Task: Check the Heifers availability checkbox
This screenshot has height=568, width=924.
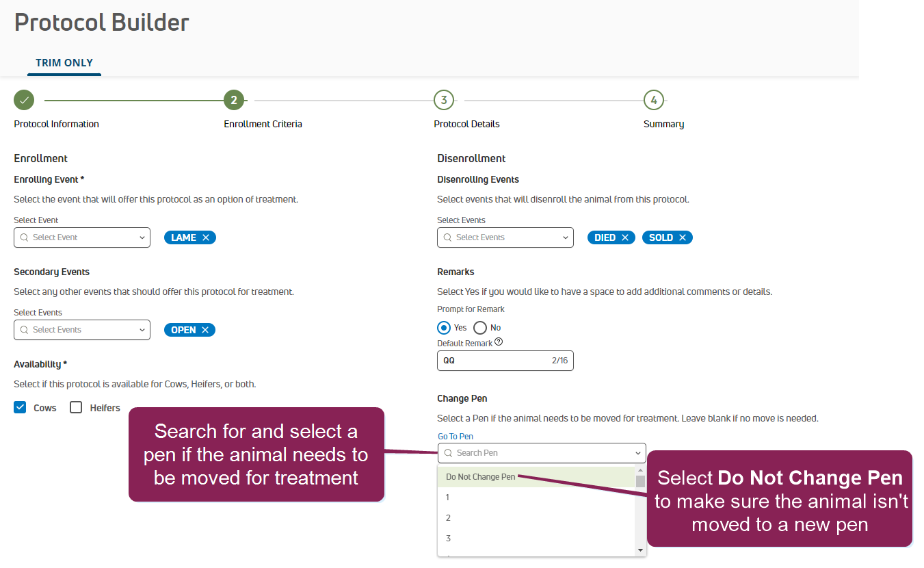Action: pos(76,408)
